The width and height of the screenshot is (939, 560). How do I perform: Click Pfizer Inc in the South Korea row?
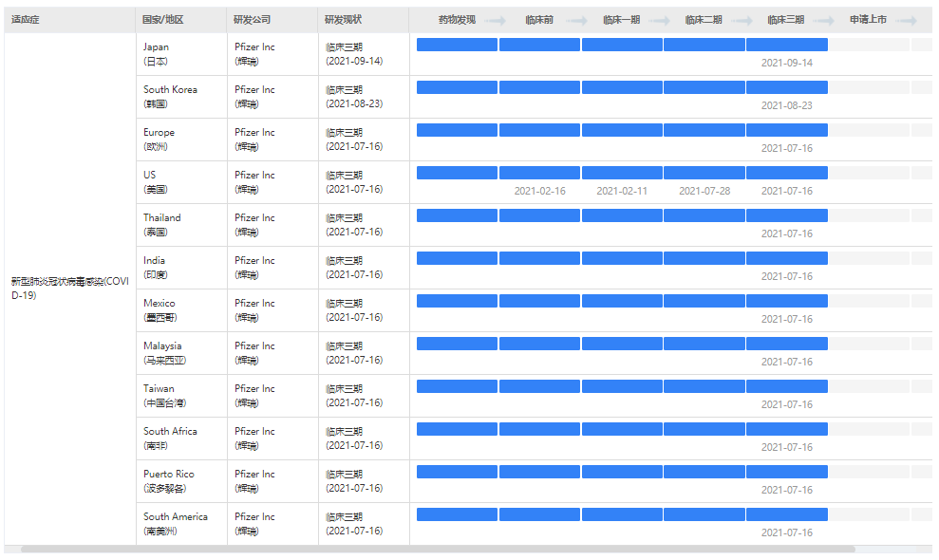click(254, 89)
